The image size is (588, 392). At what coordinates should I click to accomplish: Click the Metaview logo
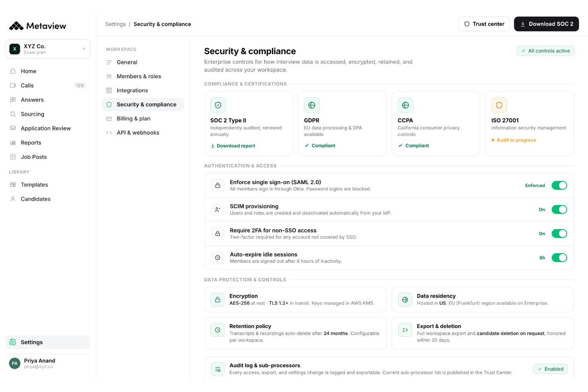pos(38,26)
